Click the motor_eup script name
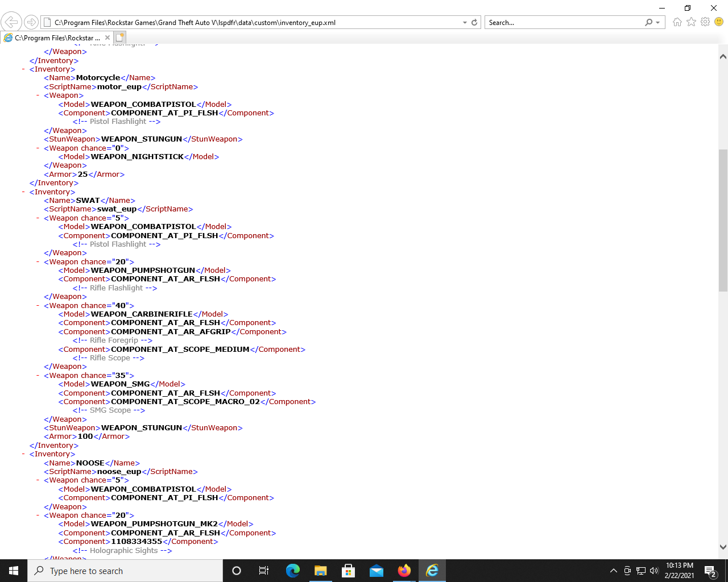This screenshot has width=728, height=582. (119, 87)
